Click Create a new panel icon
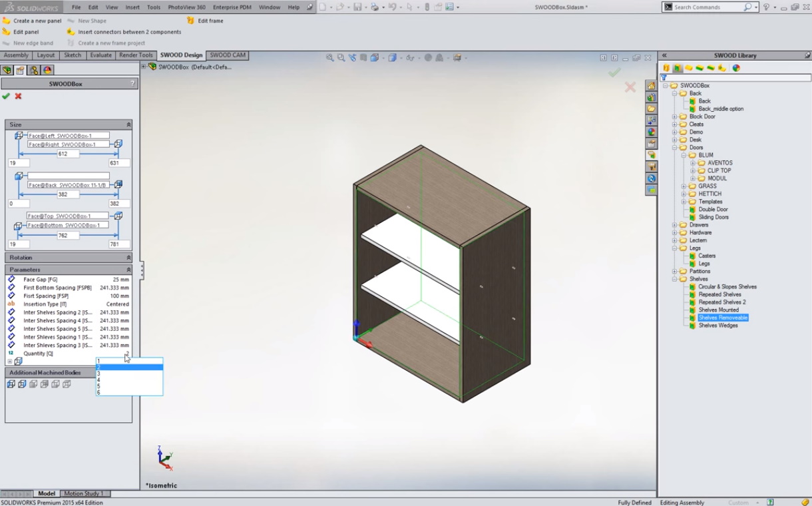Screen dimensions: 812x506 pyautogui.click(x=7, y=21)
